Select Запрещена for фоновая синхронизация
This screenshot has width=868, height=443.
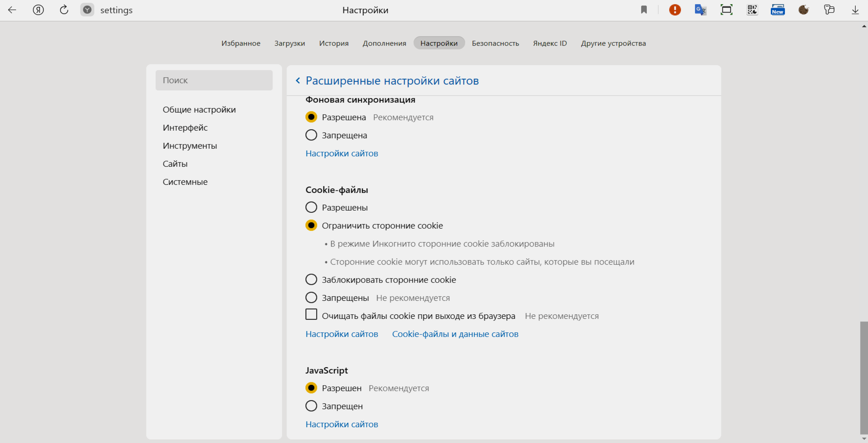(311, 135)
